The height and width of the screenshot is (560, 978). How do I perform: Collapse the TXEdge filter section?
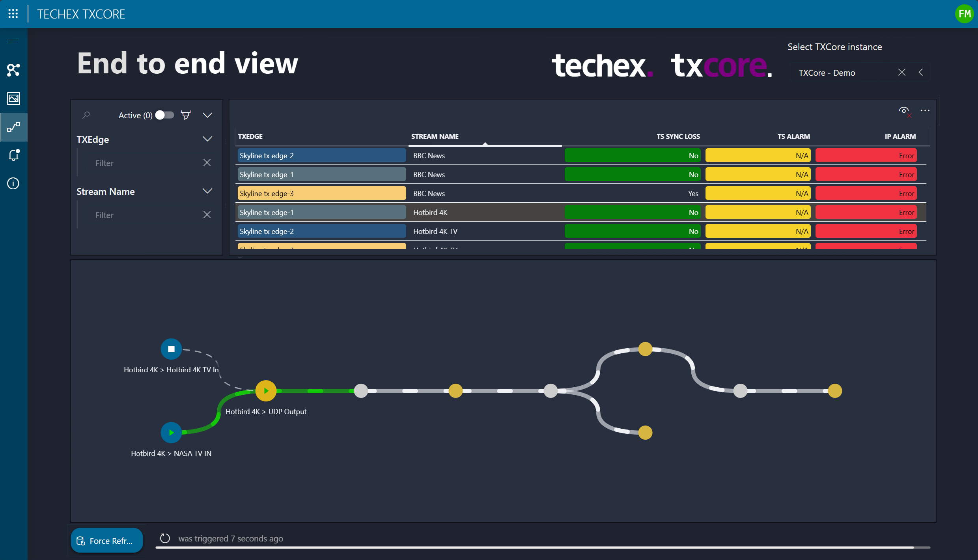coord(207,139)
